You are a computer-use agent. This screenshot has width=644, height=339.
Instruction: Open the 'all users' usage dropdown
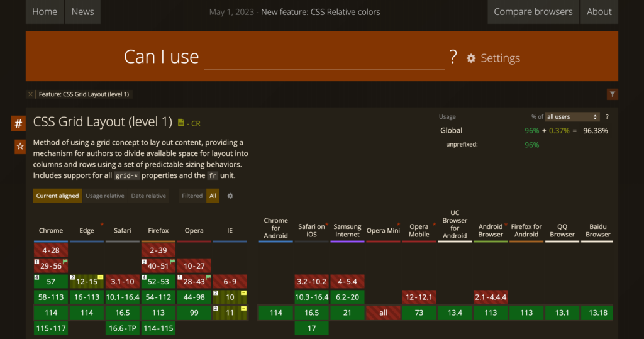pyautogui.click(x=572, y=117)
